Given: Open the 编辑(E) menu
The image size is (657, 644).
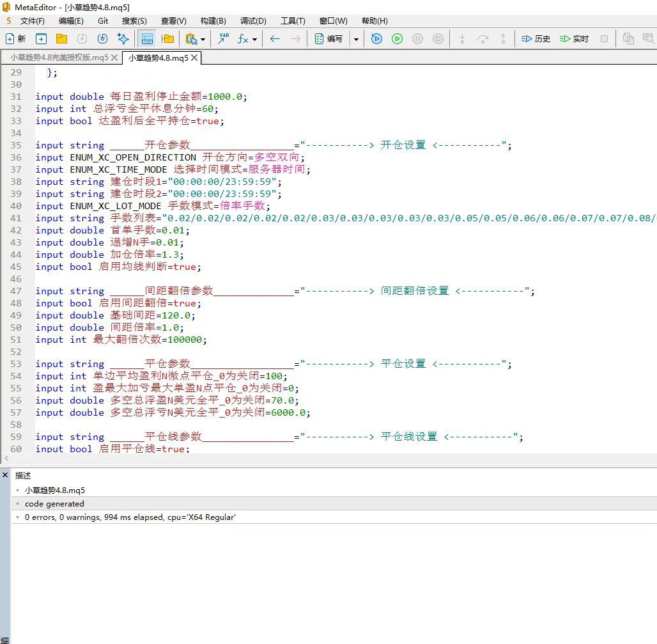Looking at the screenshot, I should 71,21.
